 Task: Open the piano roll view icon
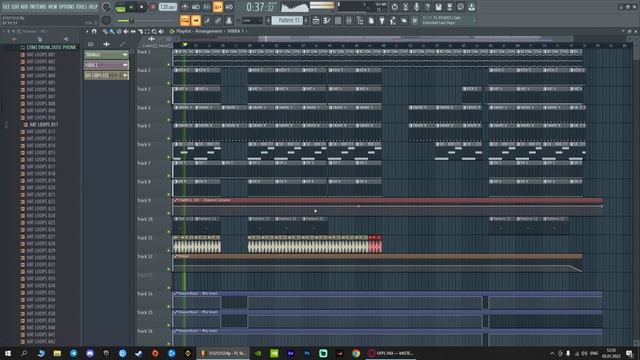[327, 20]
